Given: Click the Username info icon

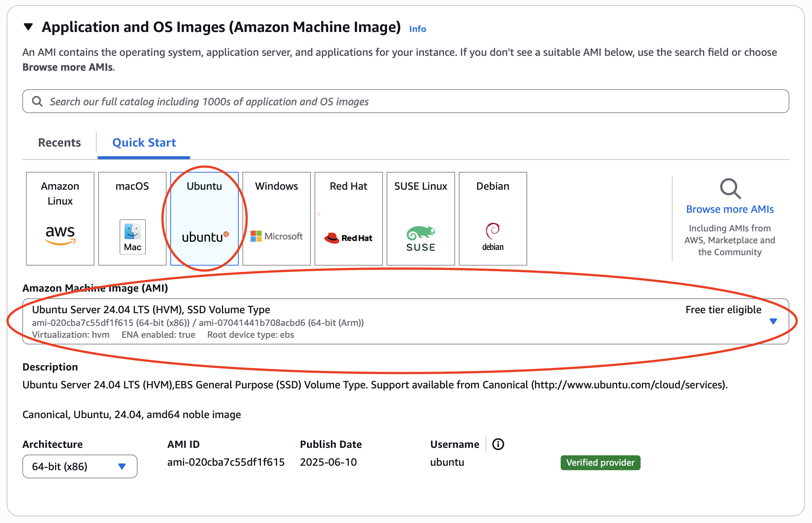Looking at the screenshot, I should 498,444.
